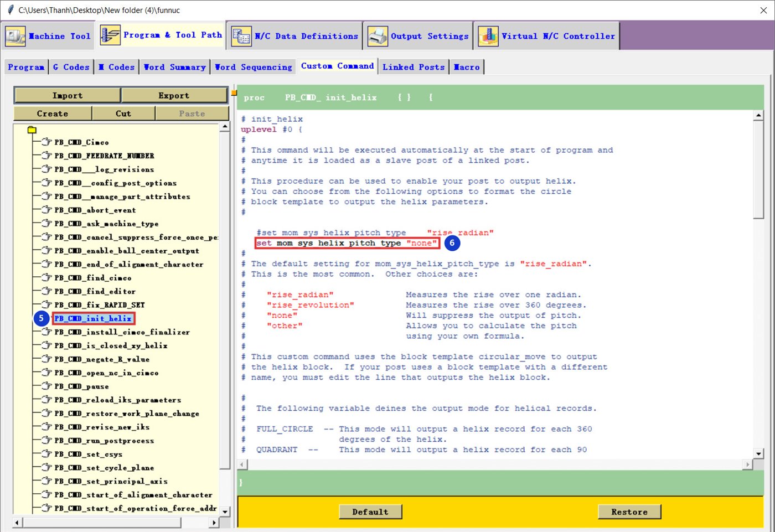Viewport: 775px width, 532px height.
Task: Click the procedure name field PB_CMD_ init_helix
Action: (x=331, y=97)
